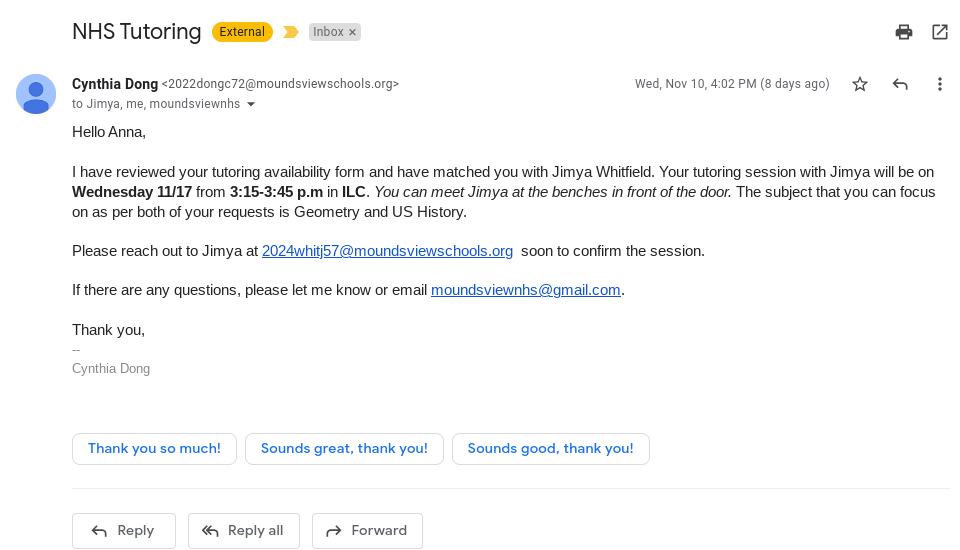Image resolution: width=960 pixels, height=550 pixels.
Task: Click the reply arrow icon beside the date
Action: point(899,84)
